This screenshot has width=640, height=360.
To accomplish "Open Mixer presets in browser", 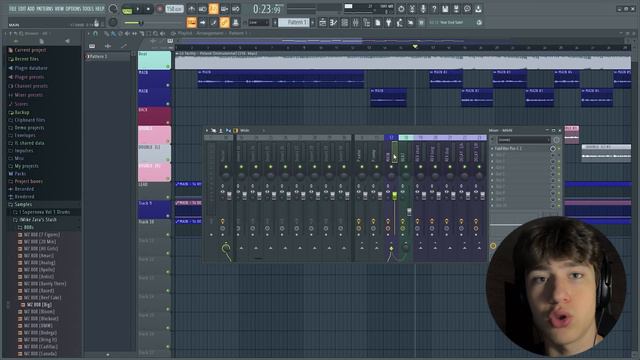I will 28,95.
